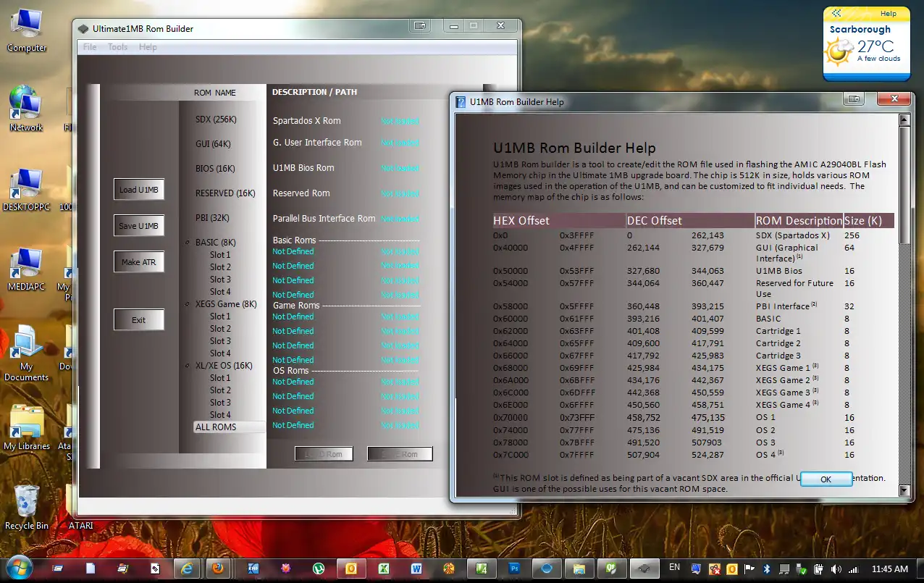The width and height of the screenshot is (924, 583).
Task: Open Excel from the taskbar
Action: 385,569
